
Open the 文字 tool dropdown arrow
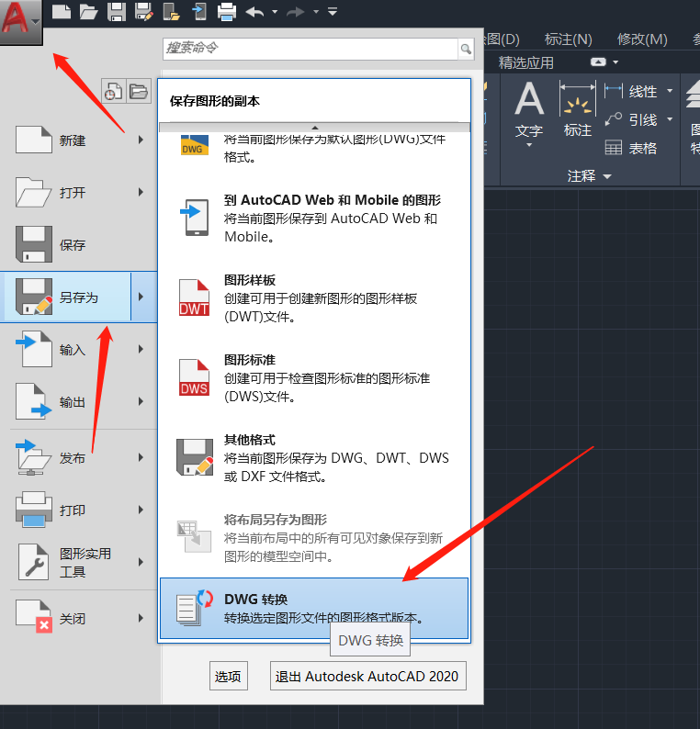[x=529, y=145]
